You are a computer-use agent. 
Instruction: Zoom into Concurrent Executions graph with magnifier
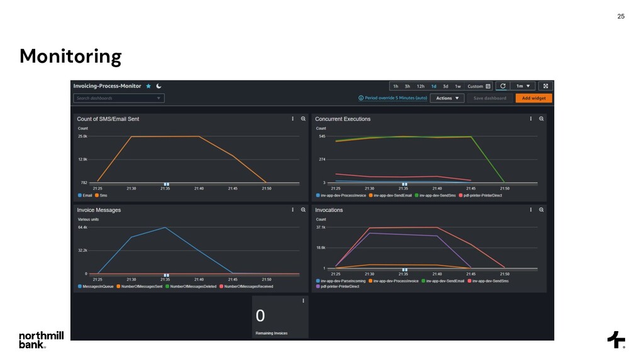(x=541, y=119)
